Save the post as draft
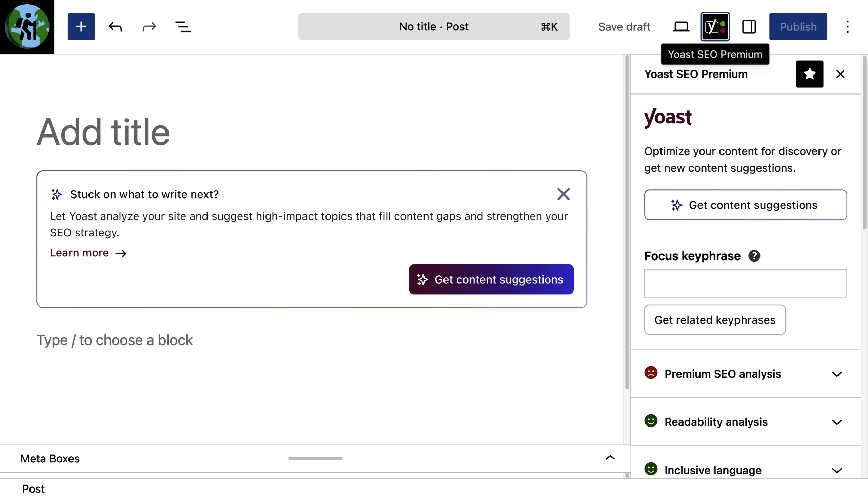Screen dimensions: 868x499 (624, 27)
